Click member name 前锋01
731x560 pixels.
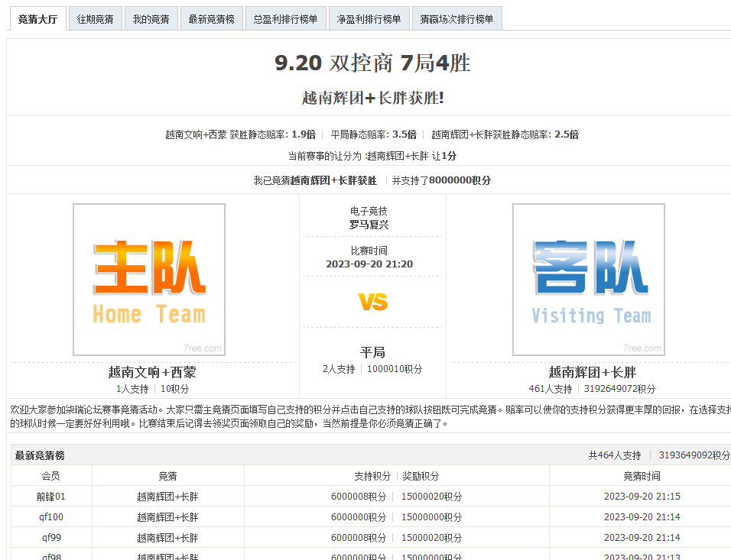49,497
